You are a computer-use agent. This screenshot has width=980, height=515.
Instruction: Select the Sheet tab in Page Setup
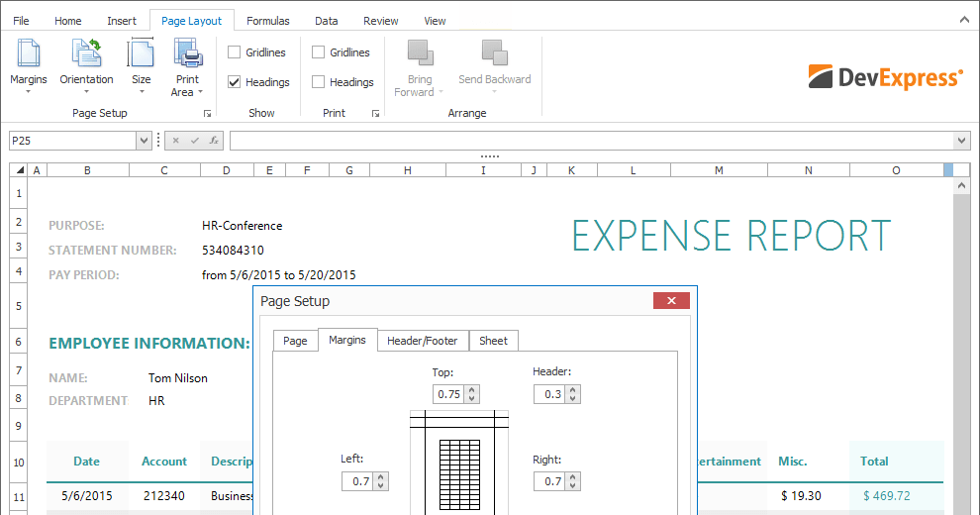[x=493, y=341]
